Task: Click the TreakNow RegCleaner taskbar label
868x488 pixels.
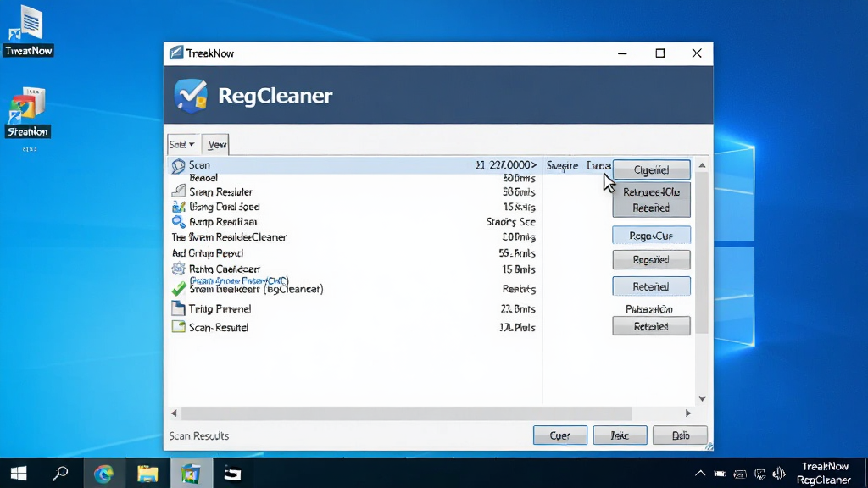Action: 824,474
